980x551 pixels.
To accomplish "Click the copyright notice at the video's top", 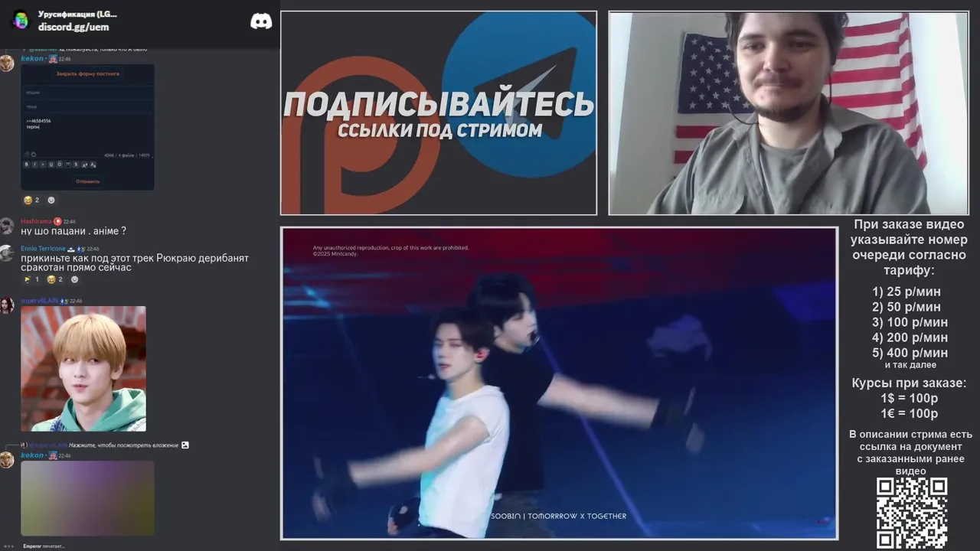I will pyautogui.click(x=390, y=250).
